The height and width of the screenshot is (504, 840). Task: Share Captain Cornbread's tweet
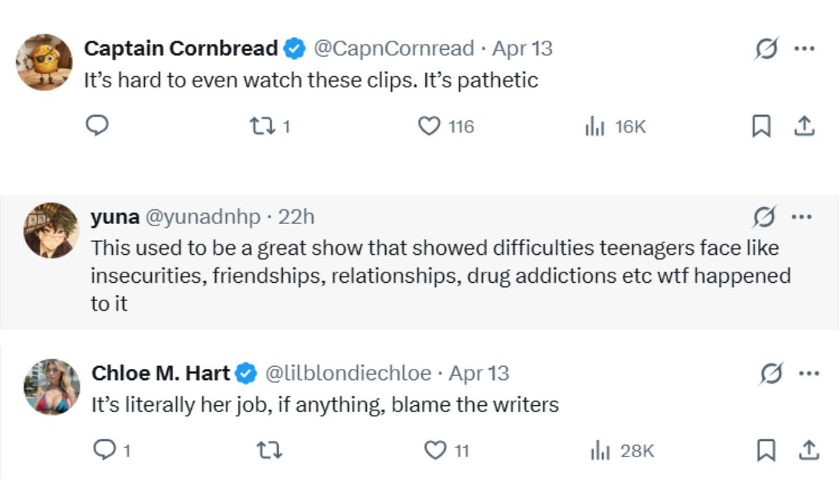(x=805, y=126)
